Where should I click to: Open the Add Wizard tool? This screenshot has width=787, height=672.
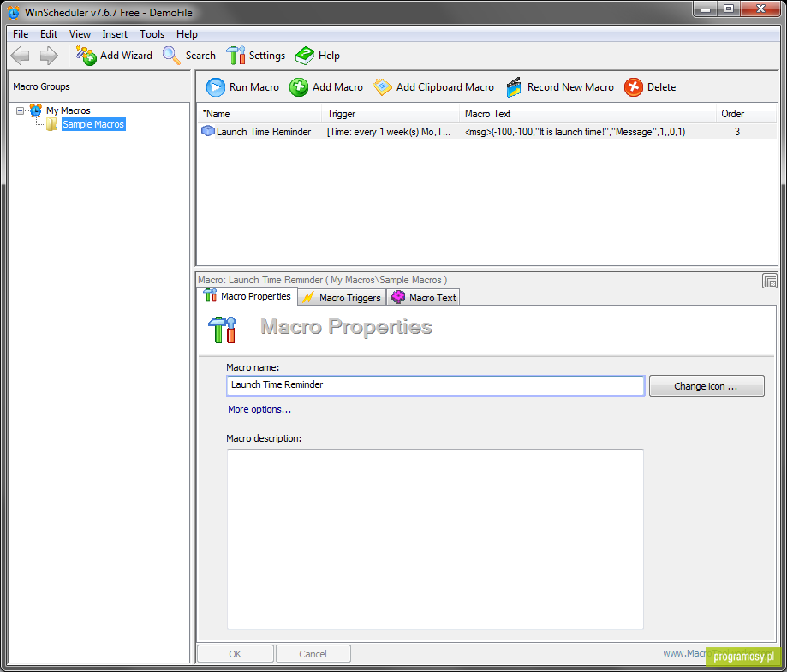tap(114, 56)
